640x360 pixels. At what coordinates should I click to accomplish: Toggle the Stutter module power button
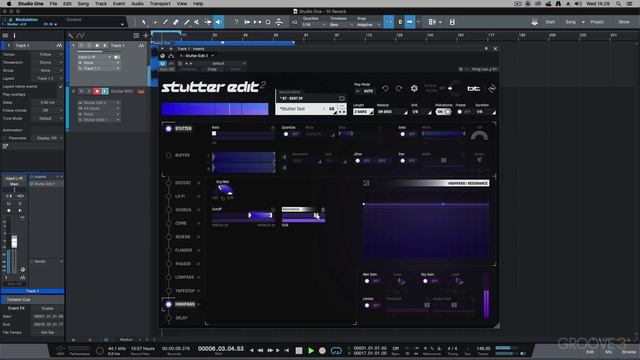168,129
